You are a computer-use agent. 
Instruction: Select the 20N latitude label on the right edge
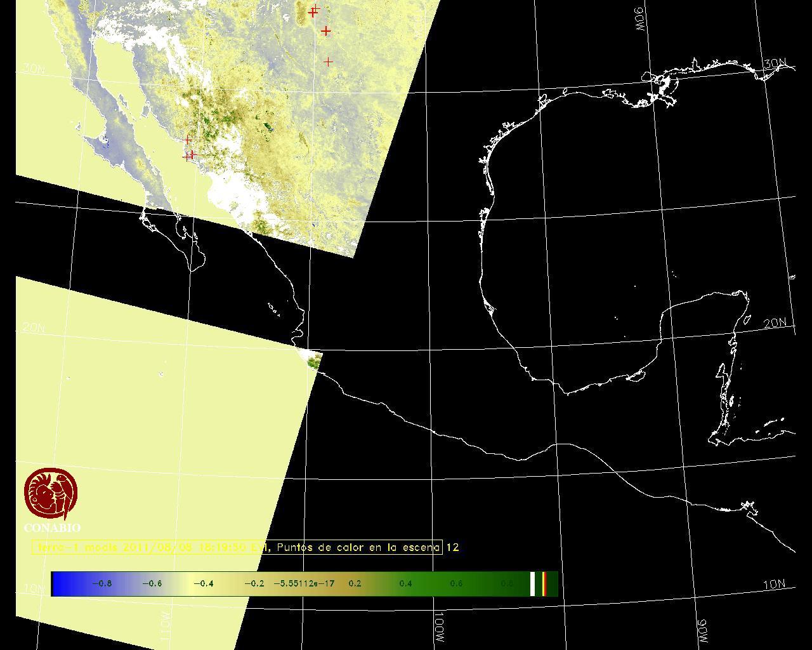click(x=775, y=323)
